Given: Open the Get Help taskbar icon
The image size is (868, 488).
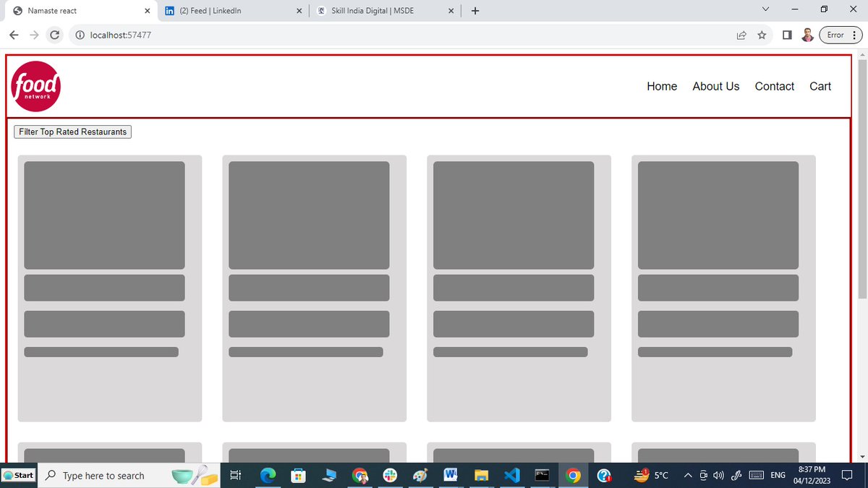Looking at the screenshot, I should [604, 476].
